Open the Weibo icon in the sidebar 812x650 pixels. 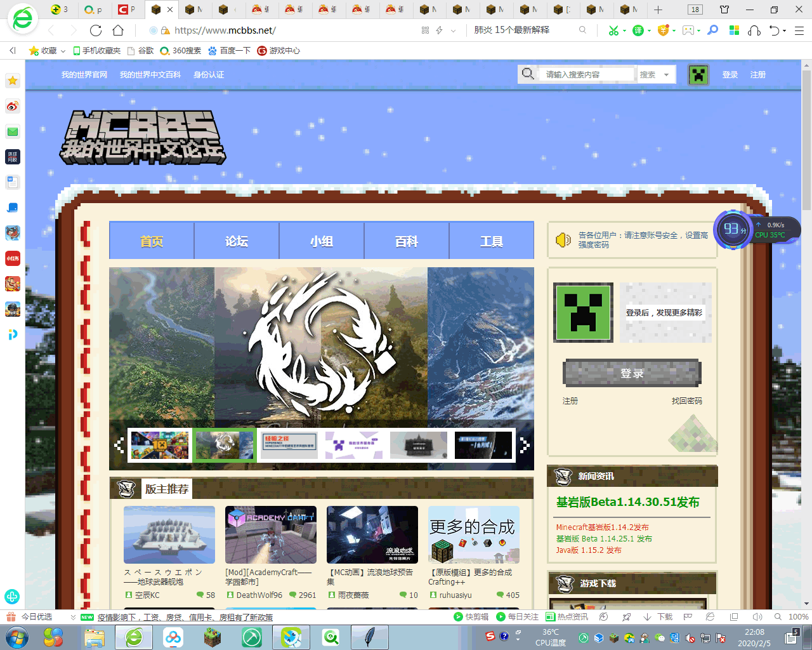tap(13, 106)
